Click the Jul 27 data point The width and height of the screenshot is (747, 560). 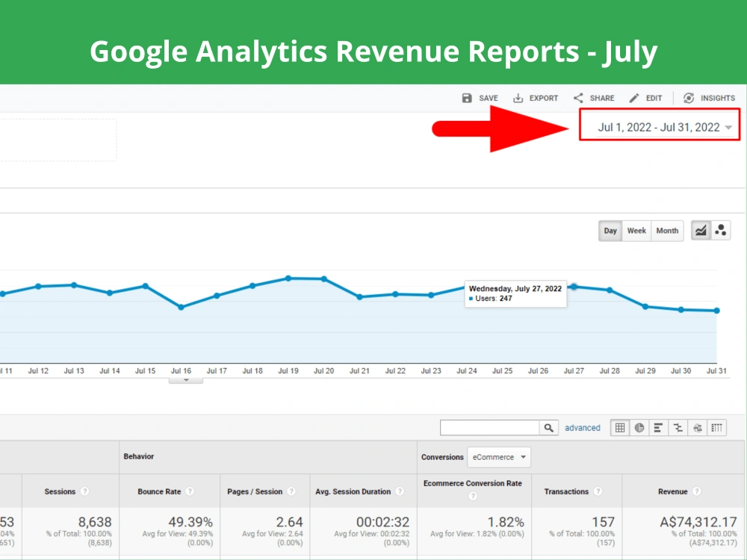coord(574,287)
